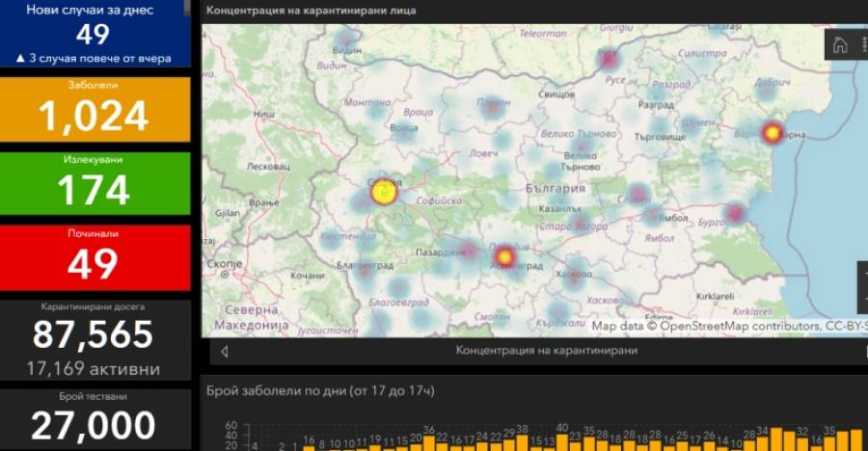The height and width of the screenshot is (451, 868).
Task: Go to previous map with left arrow
Action: tap(225, 351)
